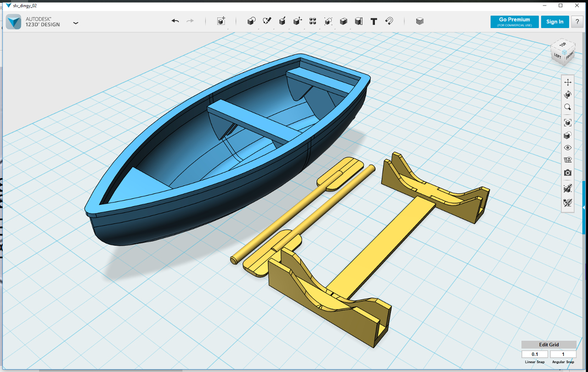
Task: Undo the last action
Action: point(175,21)
